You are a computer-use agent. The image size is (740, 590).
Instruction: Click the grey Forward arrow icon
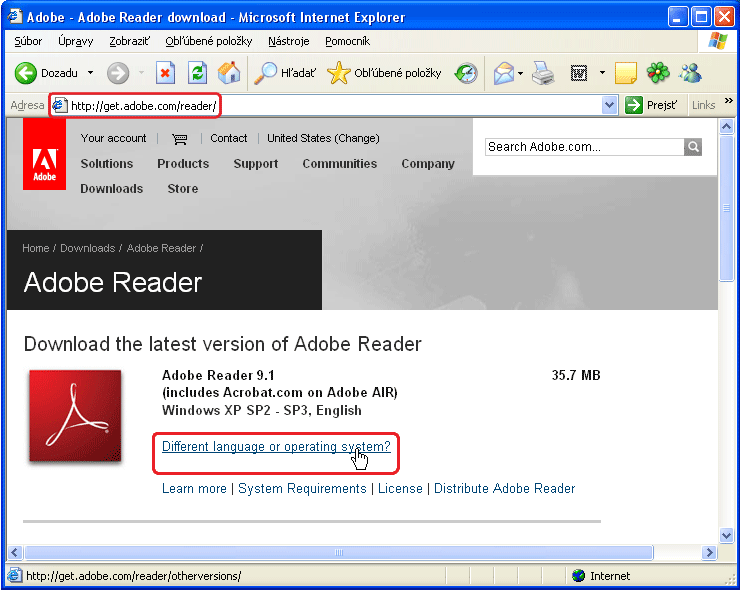tap(118, 73)
